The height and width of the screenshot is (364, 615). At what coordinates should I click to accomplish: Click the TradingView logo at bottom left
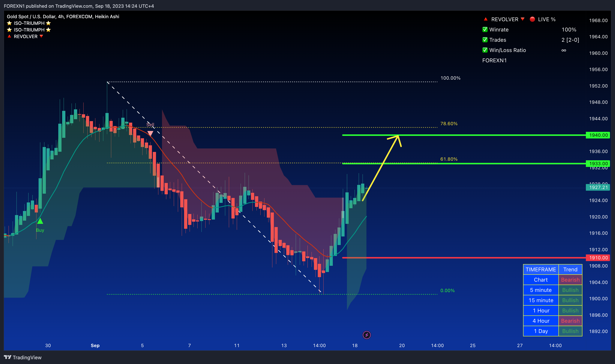pos(22,357)
